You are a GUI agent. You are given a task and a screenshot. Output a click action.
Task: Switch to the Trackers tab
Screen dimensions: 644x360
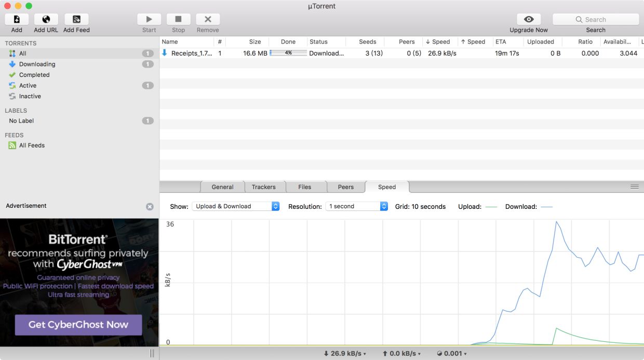pyautogui.click(x=264, y=187)
